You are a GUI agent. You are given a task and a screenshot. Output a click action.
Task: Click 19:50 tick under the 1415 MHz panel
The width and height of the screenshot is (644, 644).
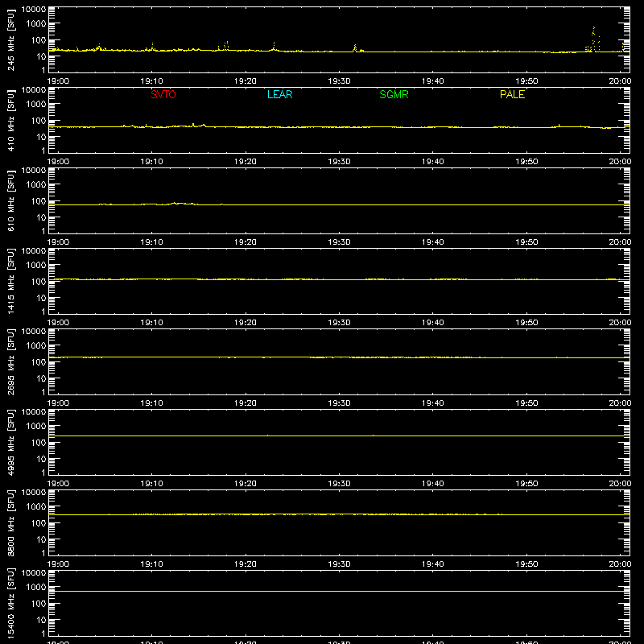coord(526,323)
